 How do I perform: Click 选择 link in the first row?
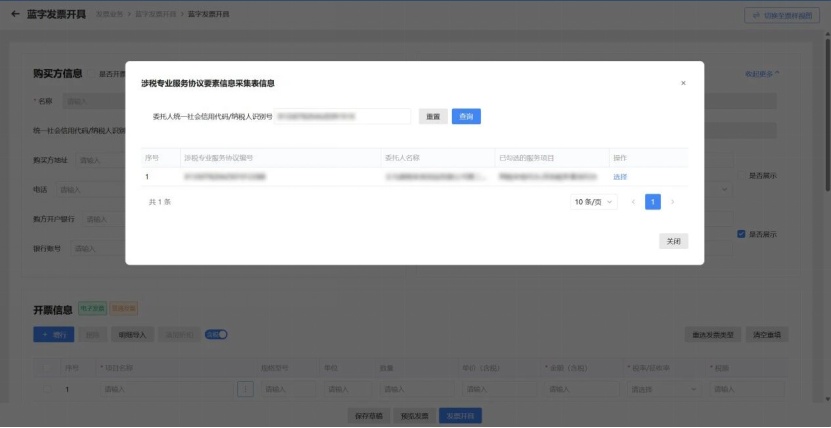tap(620, 177)
